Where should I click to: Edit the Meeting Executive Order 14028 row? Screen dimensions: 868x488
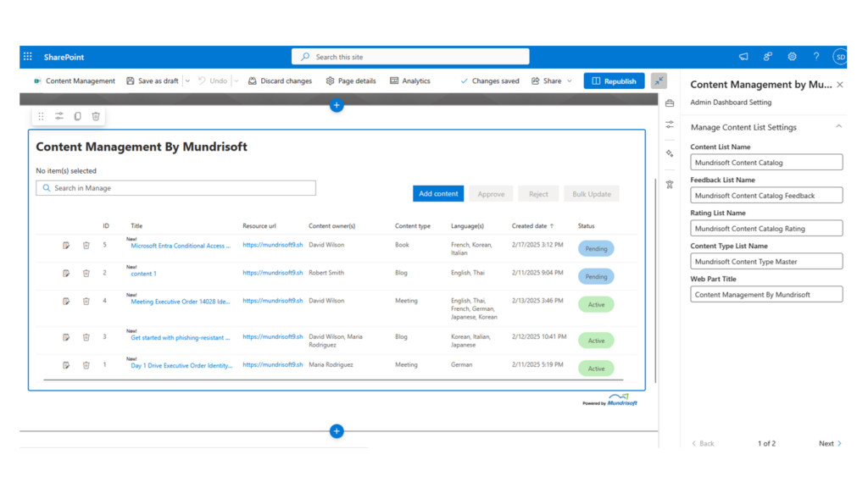[x=66, y=301]
